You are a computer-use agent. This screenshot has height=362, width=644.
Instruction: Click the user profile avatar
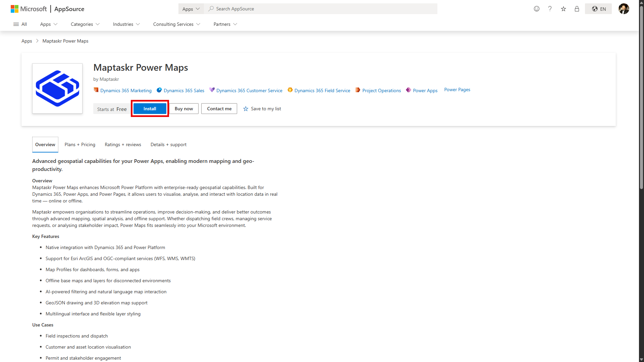pos(624,9)
